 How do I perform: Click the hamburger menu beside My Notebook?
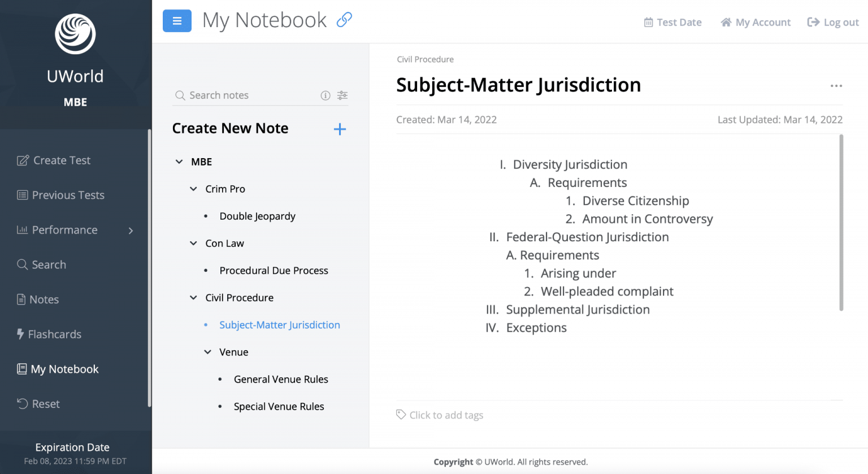pos(177,20)
